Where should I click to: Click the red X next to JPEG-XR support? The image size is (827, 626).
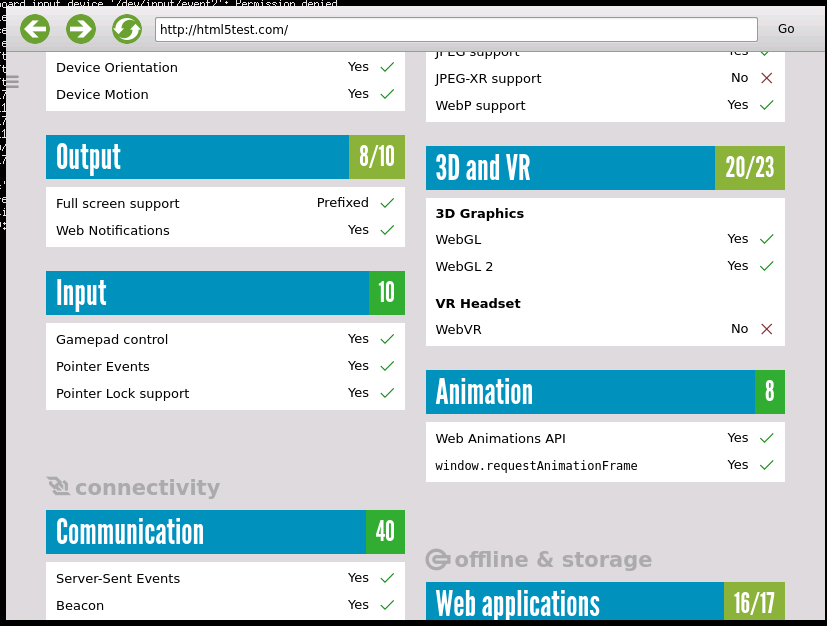(767, 78)
